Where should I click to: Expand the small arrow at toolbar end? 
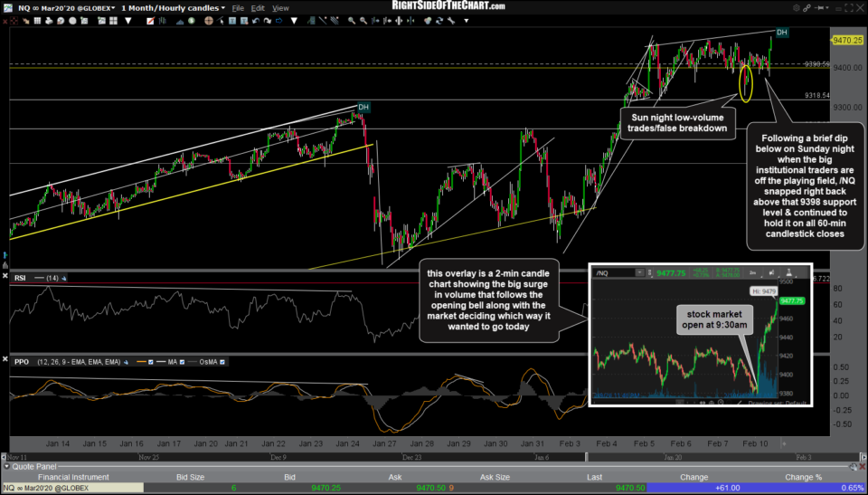(467, 21)
